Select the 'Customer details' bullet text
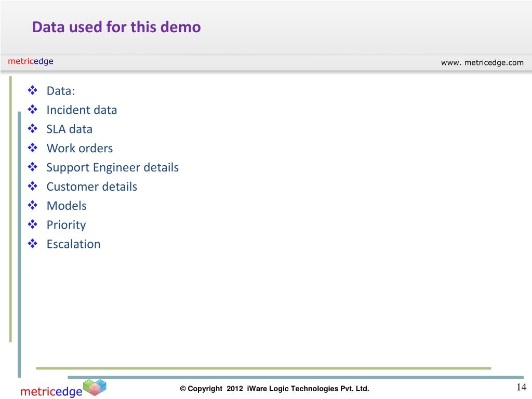532x399 pixels. 92,187
